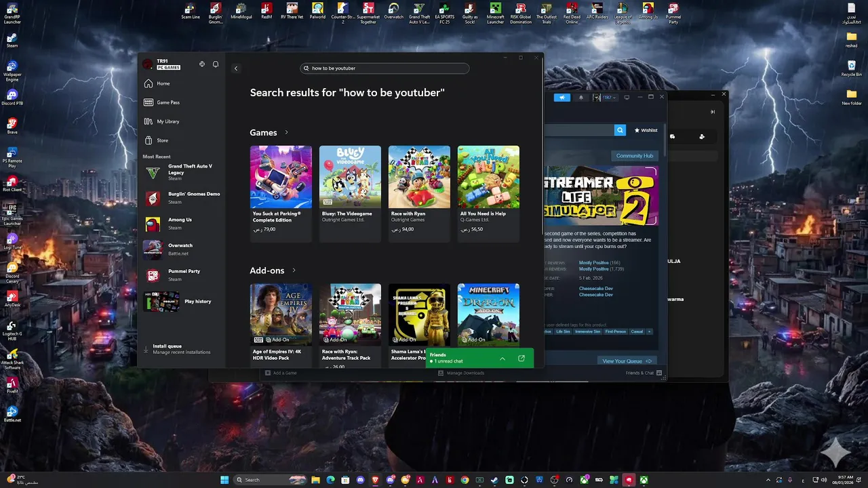This screenshot has height=488, width=868.
Task: Open the Overwatch desktop shortcut
Action: pyautogui.click(x=393, y=11)
